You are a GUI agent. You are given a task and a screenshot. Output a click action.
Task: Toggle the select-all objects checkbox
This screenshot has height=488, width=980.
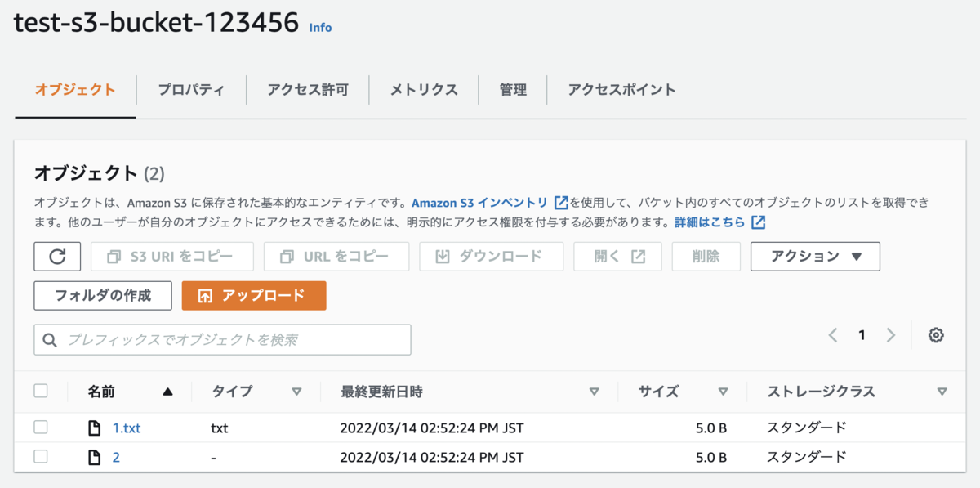tap(41, 392)
